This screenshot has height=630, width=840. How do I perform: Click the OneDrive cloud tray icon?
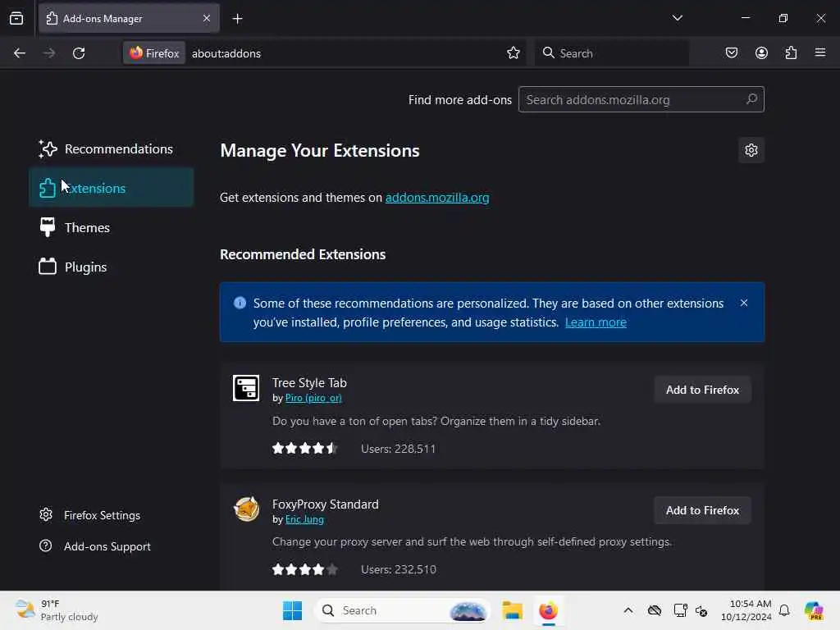(x=655, y=610)
